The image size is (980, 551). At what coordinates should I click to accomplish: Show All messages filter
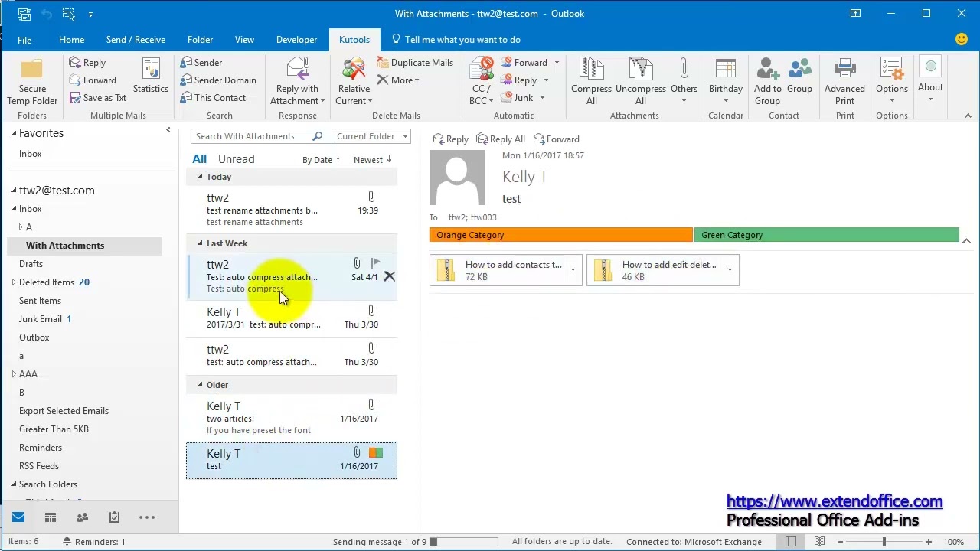coord(199,159)
